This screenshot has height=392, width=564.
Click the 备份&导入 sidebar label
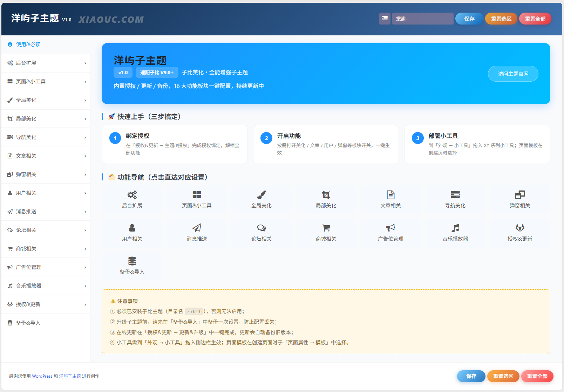tap(28, 323)
